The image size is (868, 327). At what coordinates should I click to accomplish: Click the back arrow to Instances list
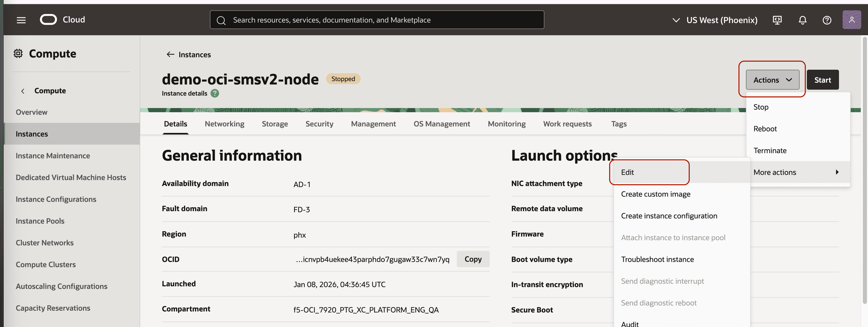pyautogui.click(x=170, y=54)
